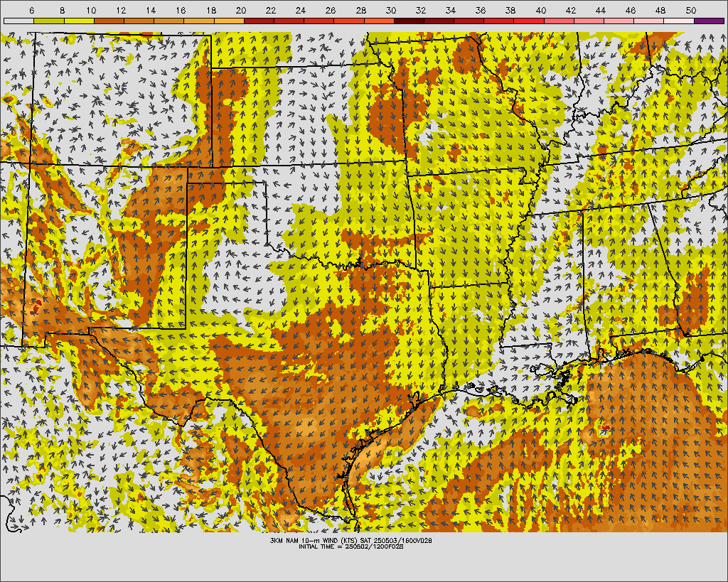Select the legend swatch between 46 and 48
728x582 pixels.
click(649, 21)
